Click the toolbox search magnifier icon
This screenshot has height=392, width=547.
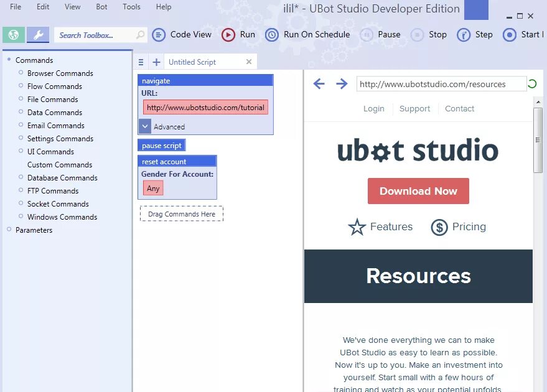point(140,35)
